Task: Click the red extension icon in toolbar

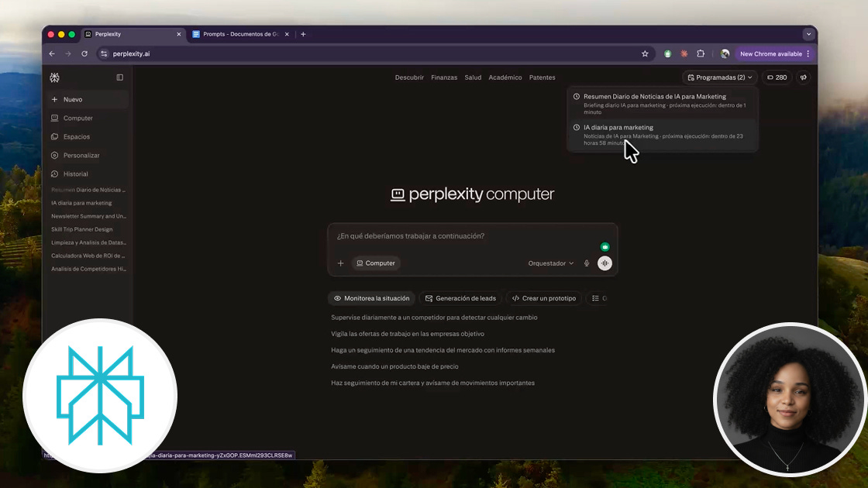Action: [684, 53]
